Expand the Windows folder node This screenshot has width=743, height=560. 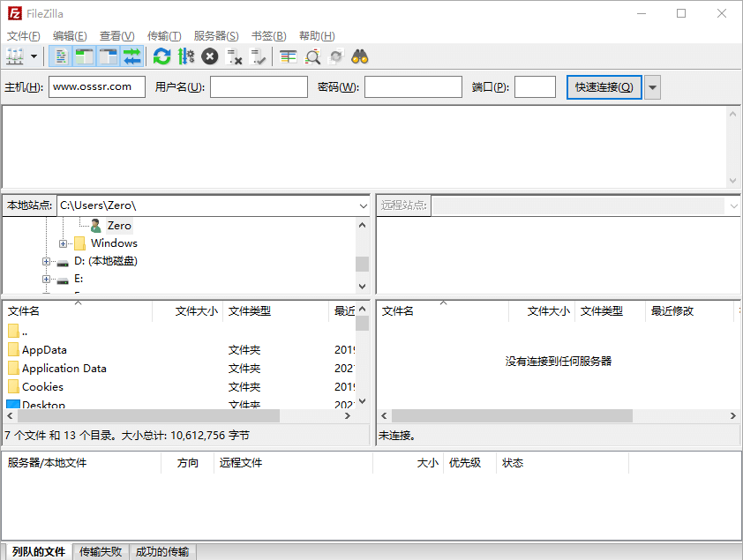[x=63, y=243]
